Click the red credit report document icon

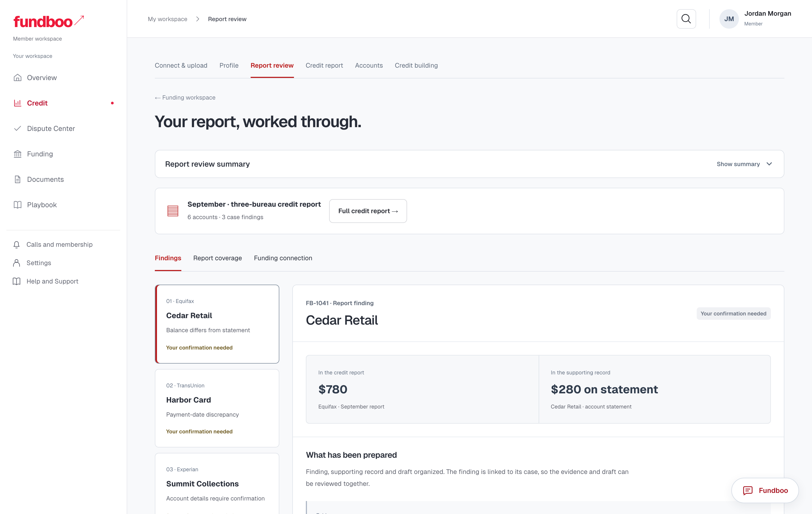pos(173,211)
